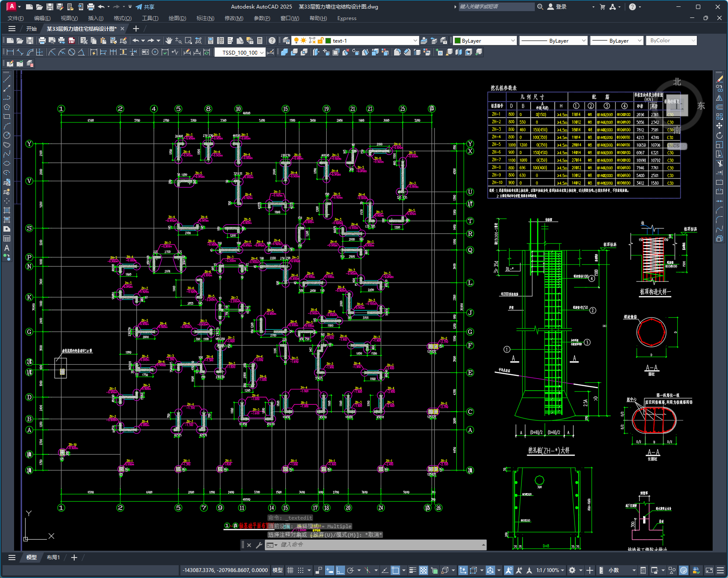This screenshot has height=578, width=728.
Task: Open the Layer Properties Manager icon
Action: 286,41
